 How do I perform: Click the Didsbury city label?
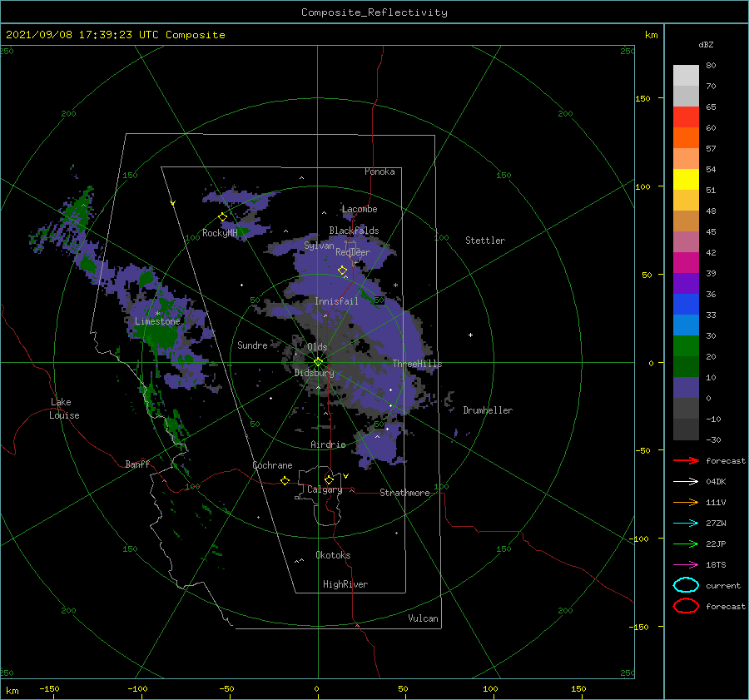point(315,373)
